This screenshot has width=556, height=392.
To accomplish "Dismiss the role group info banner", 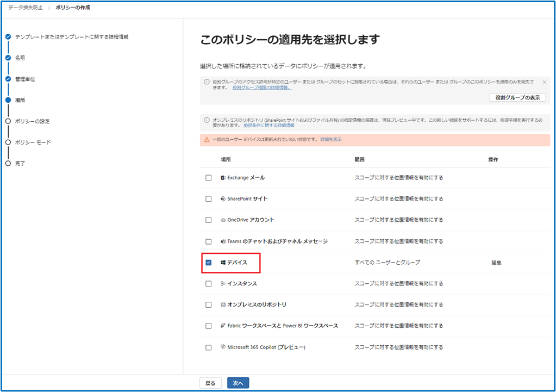I will coord(545,82).
